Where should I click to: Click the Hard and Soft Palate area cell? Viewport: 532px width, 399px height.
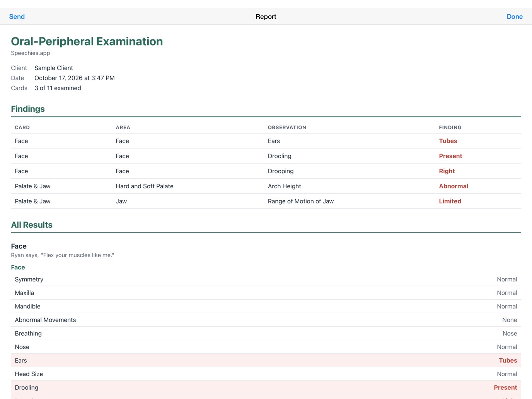[x=145, y=186]
